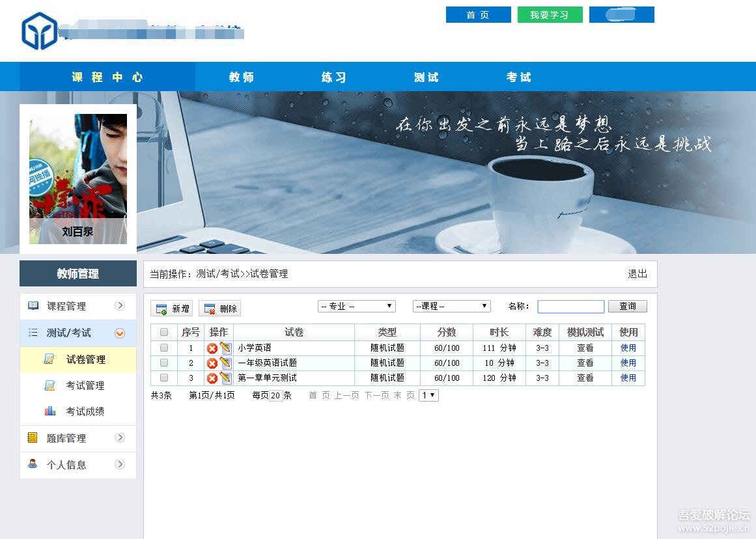This screenshot has height=539, width=756.
Task: Click the 新增 add button
Action: click(x=171, y=309)
